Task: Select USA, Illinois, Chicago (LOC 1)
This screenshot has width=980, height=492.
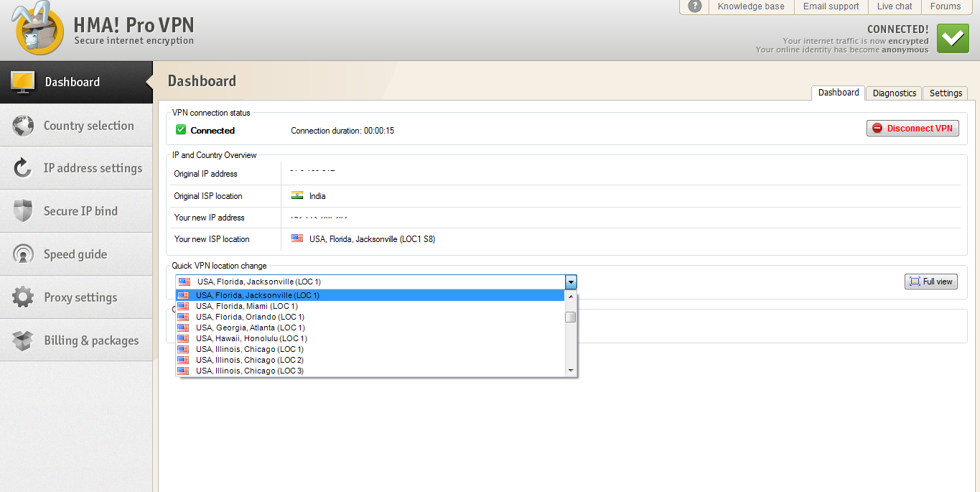Action: click(x=370, y=349)
